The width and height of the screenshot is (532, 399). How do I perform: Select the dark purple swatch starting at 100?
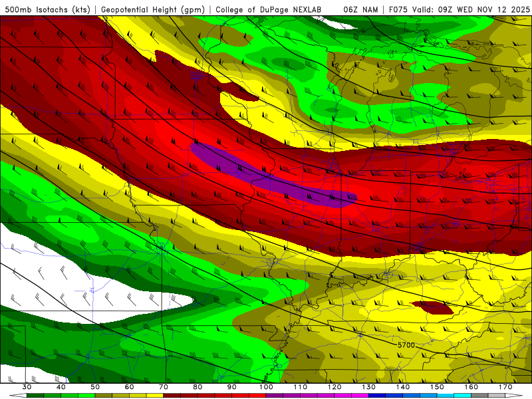275,395
